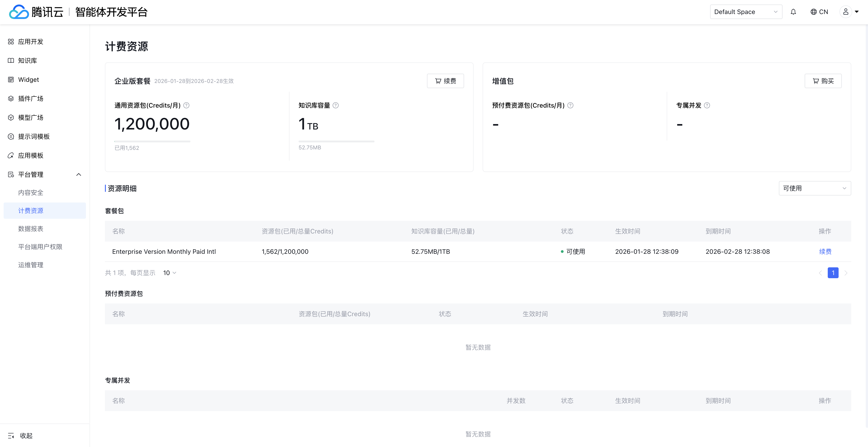Click help icon next to 知识库容量
The image size is (868, 447).
click(336, 105)
